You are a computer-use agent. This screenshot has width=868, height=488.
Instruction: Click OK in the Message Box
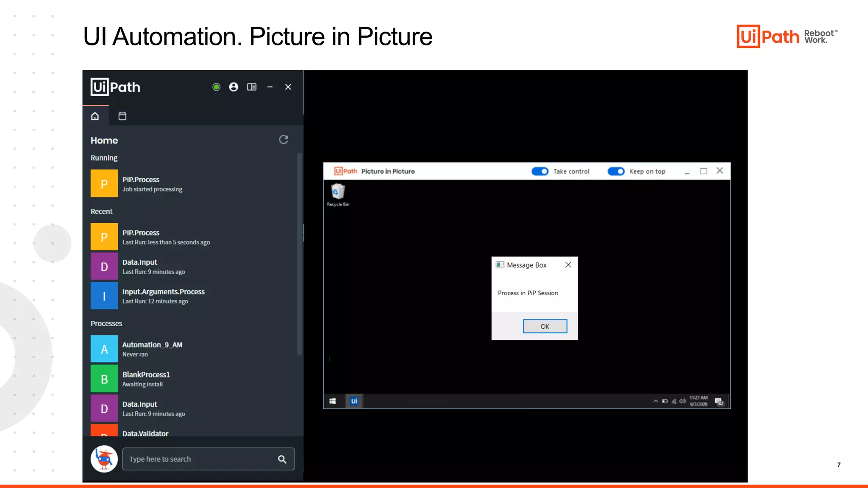click(545, 326)
